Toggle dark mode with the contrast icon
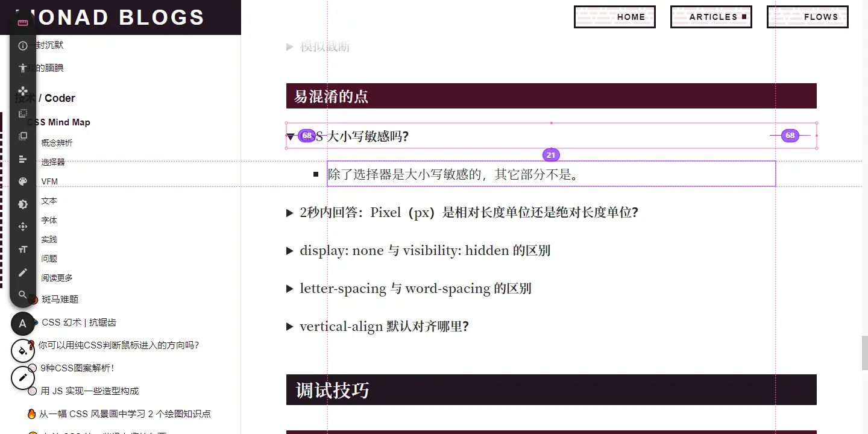This screenshot has width=868, height=434. pos(22,204)
